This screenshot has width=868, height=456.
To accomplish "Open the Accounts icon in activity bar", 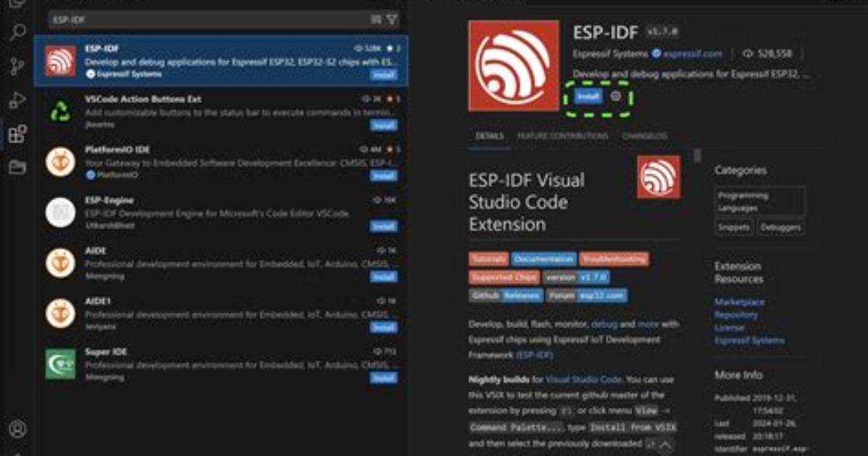I will [x=17, y=429].
